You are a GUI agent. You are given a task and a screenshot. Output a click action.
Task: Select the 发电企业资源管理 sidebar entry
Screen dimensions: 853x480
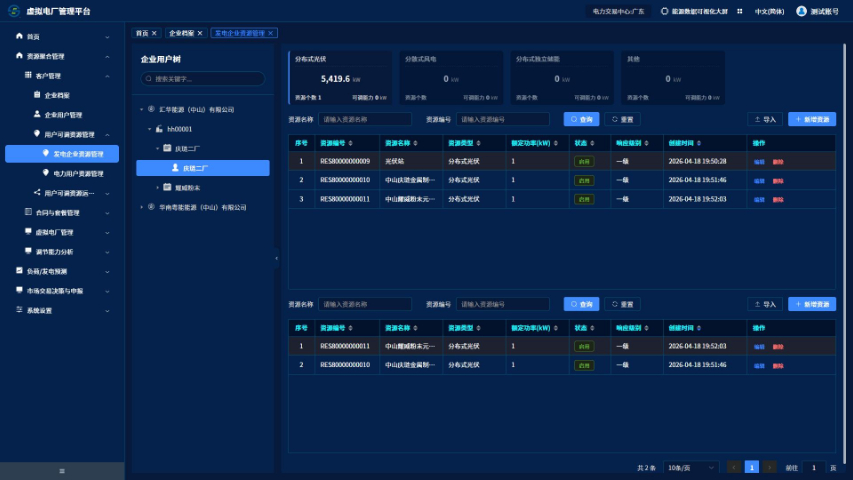(x=61, y=154)
